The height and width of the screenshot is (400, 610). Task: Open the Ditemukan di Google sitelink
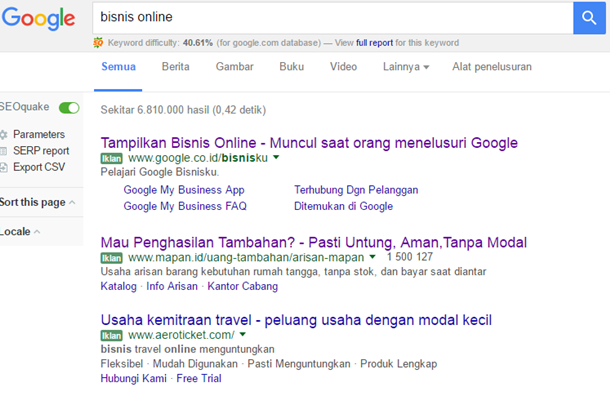click(x=344, y=206)
